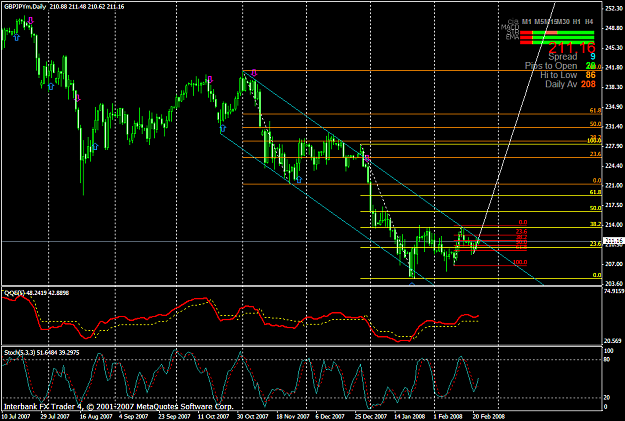This screenshot has height=421, width=625.
Task: Select the red Fibonacci 100.0 label
Action: [520, 262]
